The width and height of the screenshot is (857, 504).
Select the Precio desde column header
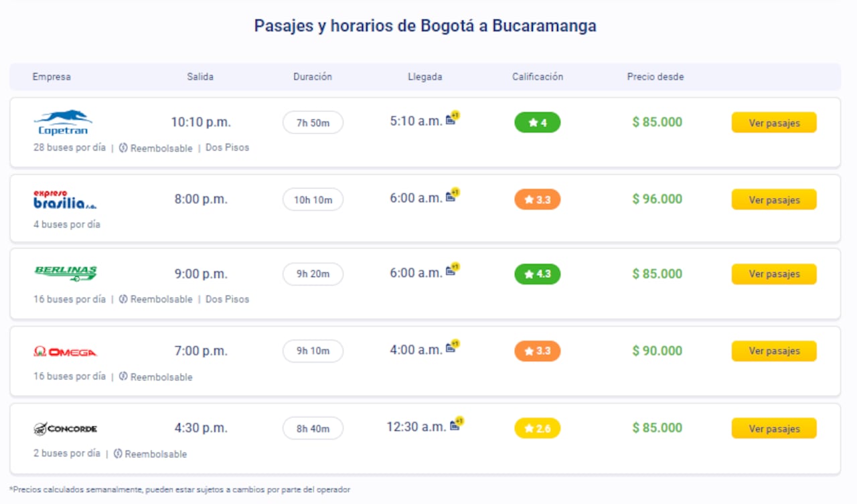click(655, 76)
